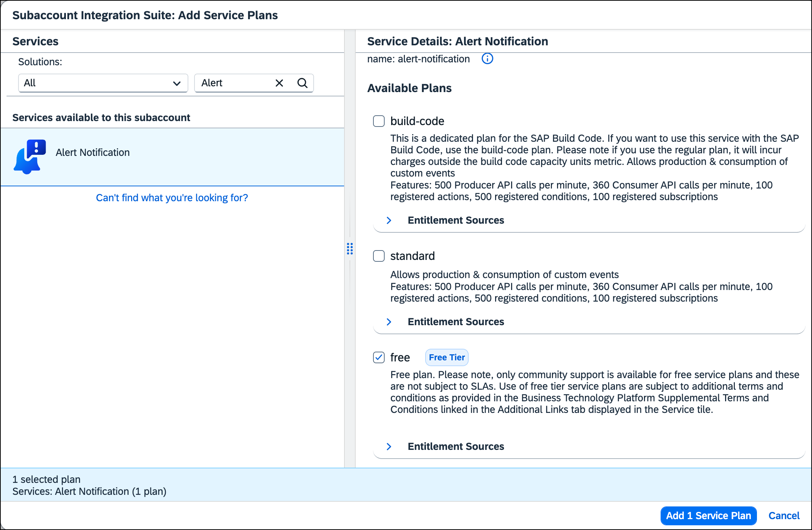Click the "Available Plans" heading
Image resolution: width=812 pixels, height=530 pixels.
point(409,88)
